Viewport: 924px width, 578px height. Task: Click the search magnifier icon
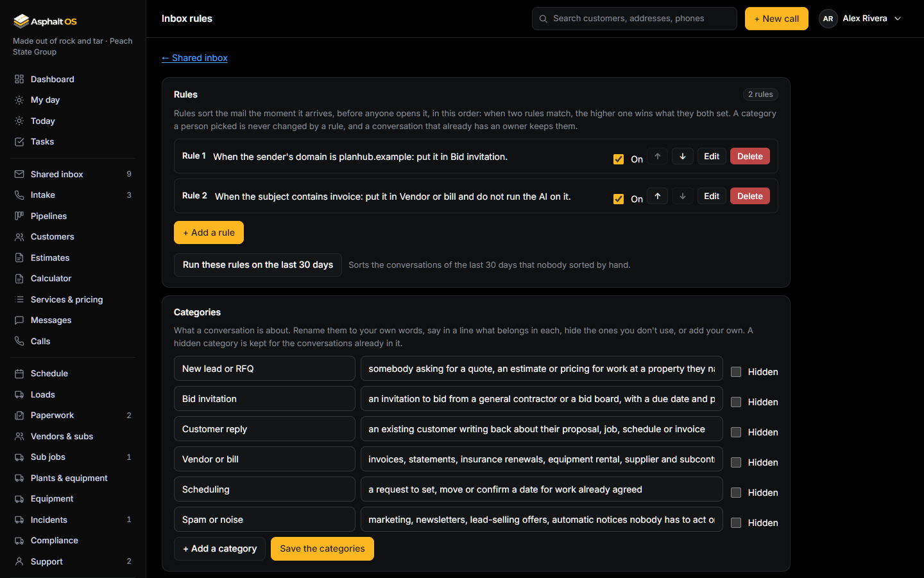point(543,19)
